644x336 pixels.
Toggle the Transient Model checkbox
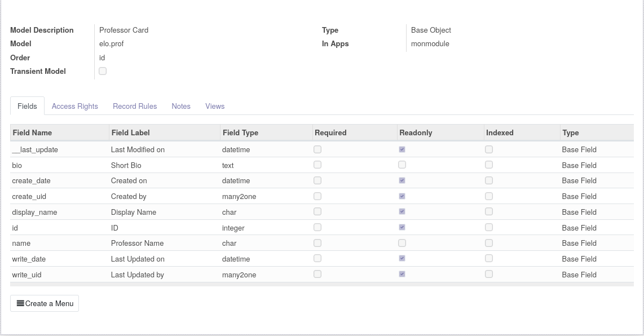pyautogui.click(x=103, y=71)
